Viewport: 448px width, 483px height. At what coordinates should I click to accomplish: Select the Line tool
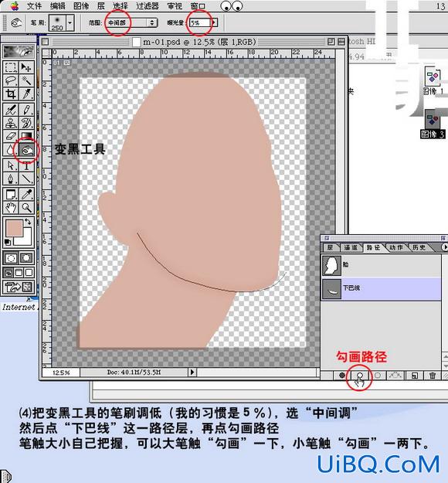click(26, 179)
